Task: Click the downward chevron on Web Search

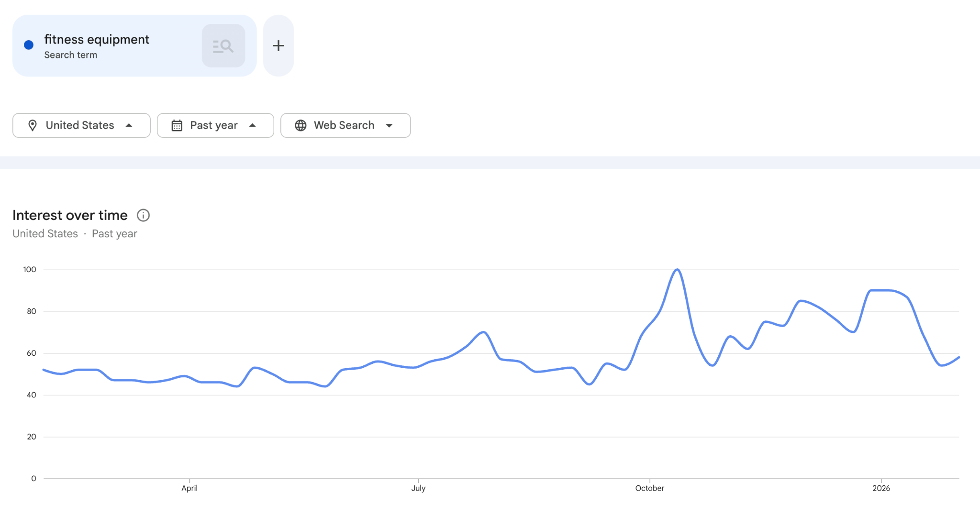Action: (x=390, y=125)
